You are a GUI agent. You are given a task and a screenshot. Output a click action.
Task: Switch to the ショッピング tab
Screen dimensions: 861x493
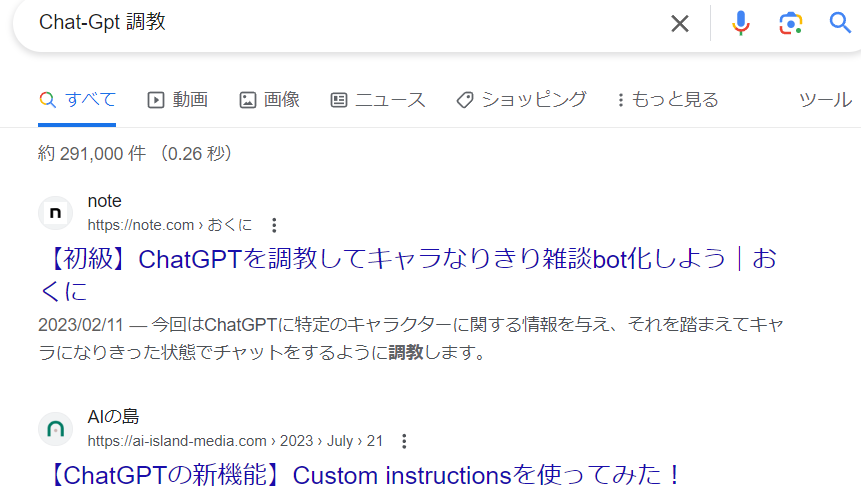coord(521,99)
